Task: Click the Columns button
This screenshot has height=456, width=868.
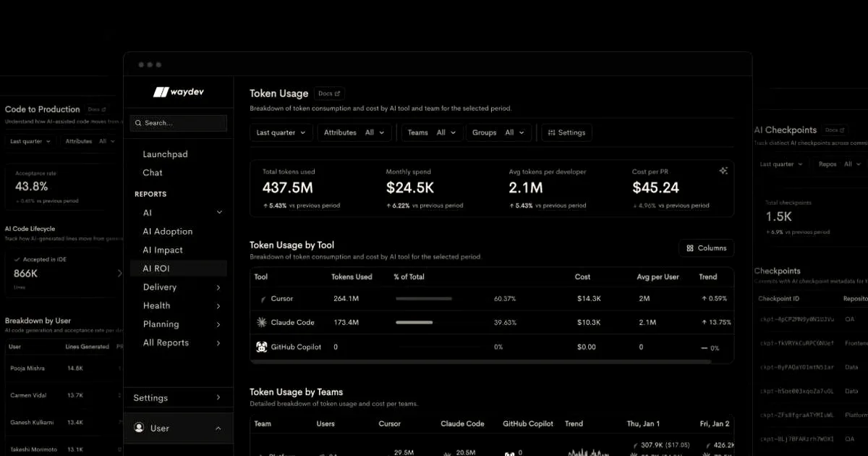Action: click(706, 248)
